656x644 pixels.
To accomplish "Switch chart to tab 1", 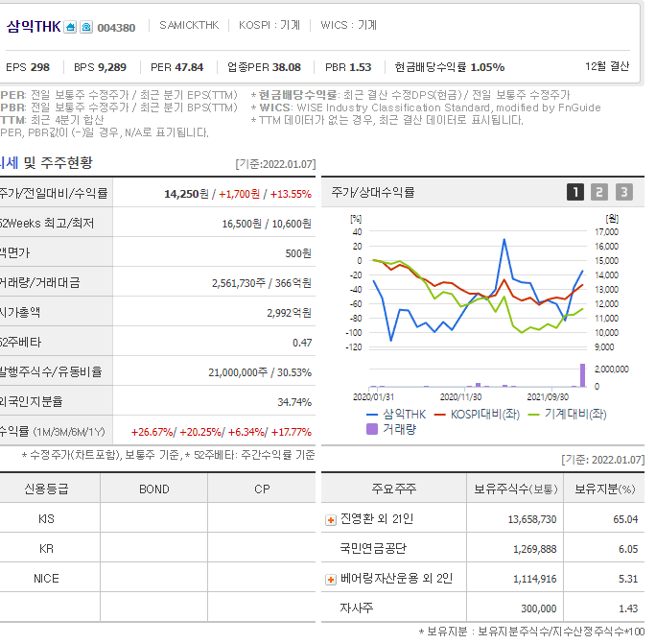I will [575, 192].
